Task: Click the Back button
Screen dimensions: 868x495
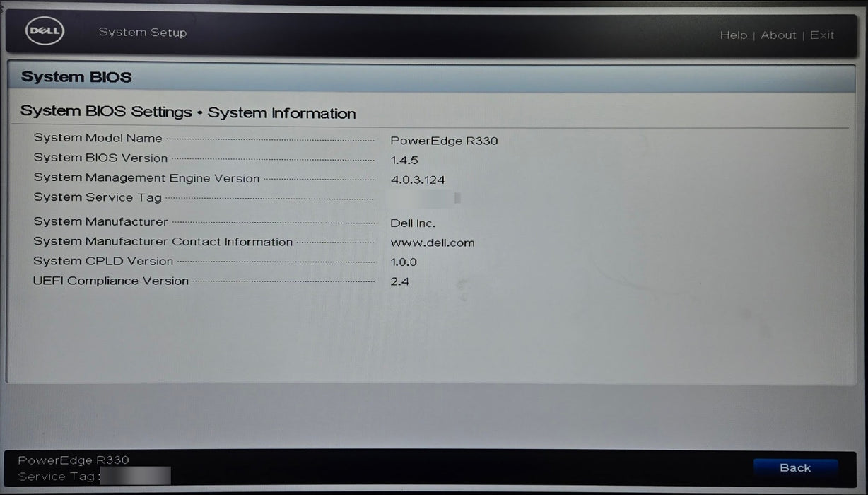Action: click(795, 467)
